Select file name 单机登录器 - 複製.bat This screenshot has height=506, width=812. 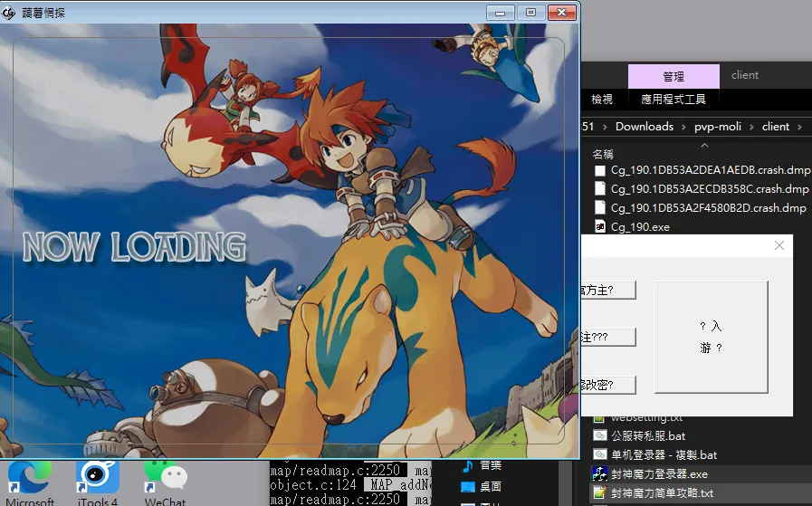(x=664, y=454)
